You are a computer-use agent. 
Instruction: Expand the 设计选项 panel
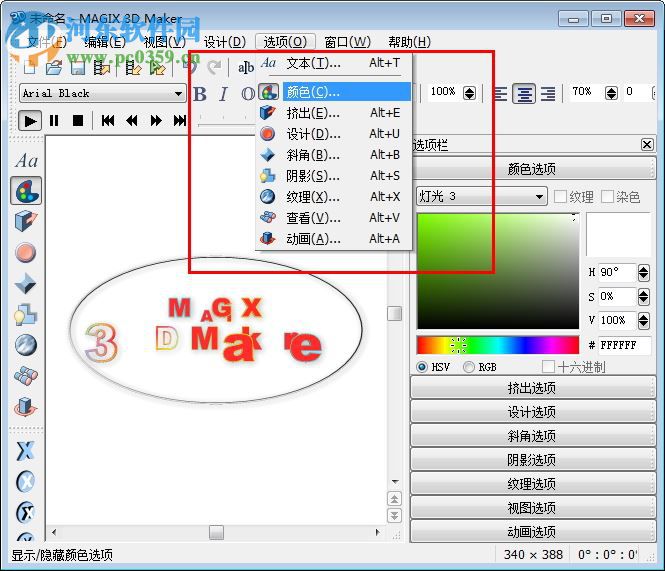pyautogui.click(x=533, y=412)
